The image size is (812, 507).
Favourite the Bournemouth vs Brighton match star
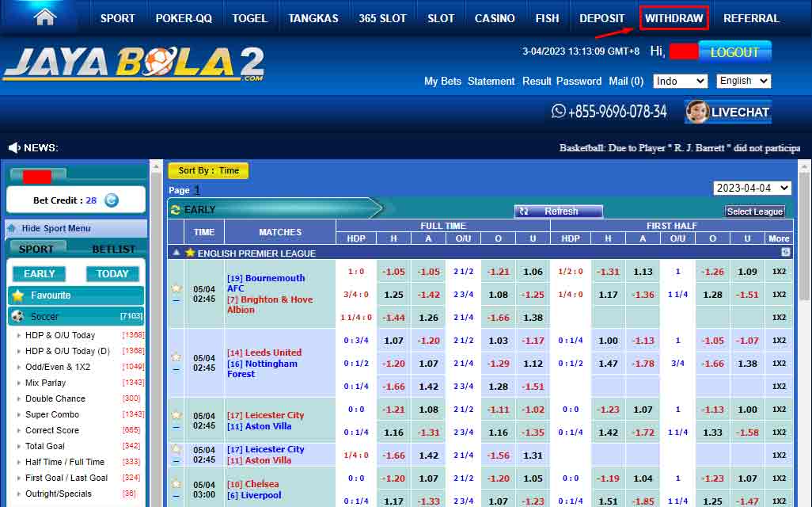coord(176,288)
